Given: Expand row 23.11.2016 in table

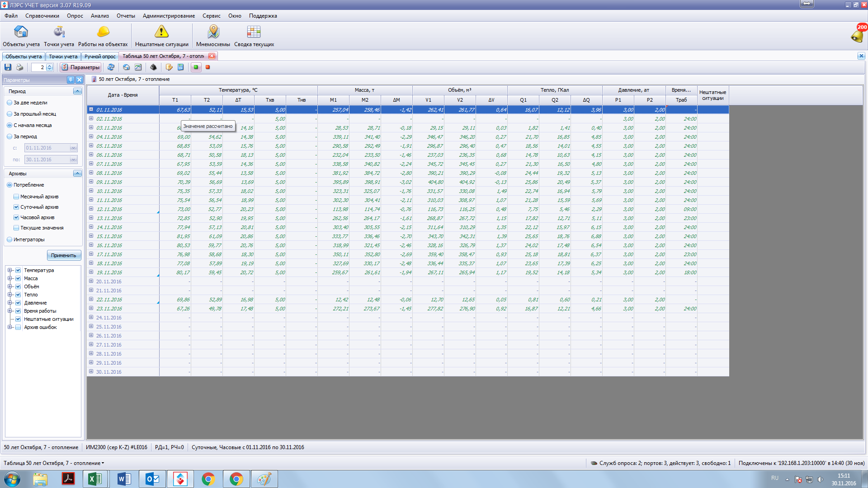Looking at the screenshot, I should pyautogui.click(x=91, y=308).
